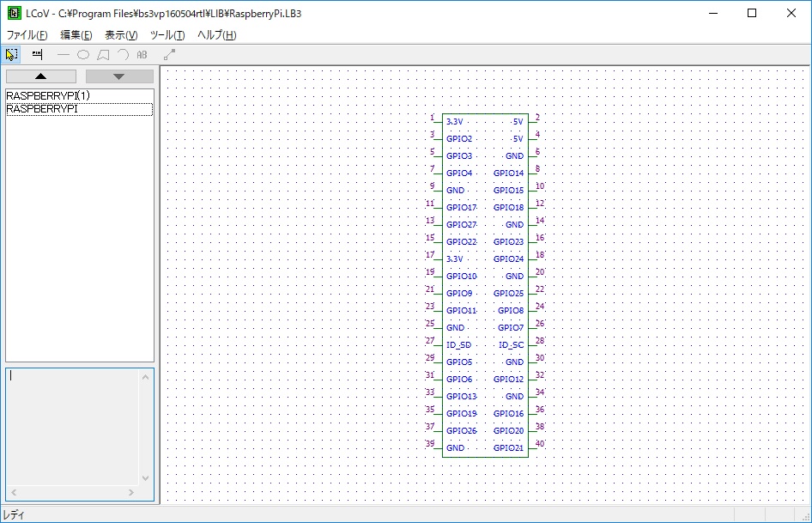Click the GPIO24 pin label
Viewport: 812px width, 523px height.
pyautogui.click(x=508, y=258)
